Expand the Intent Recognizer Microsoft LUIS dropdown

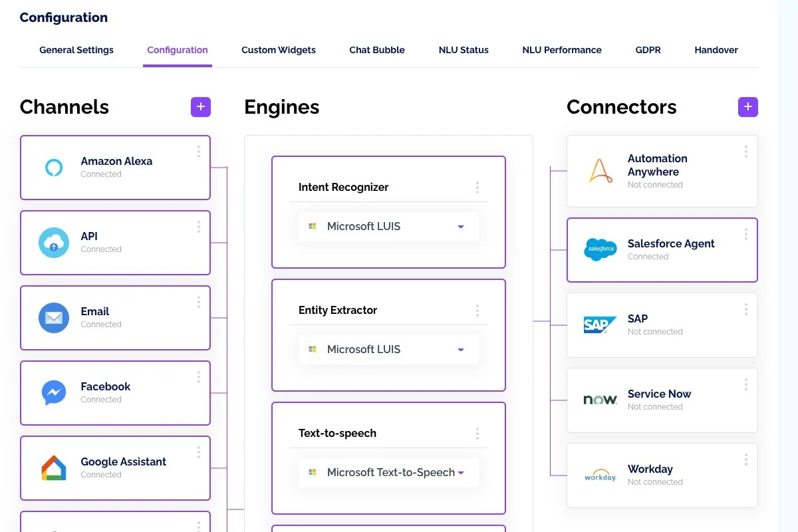pos(388,226)
